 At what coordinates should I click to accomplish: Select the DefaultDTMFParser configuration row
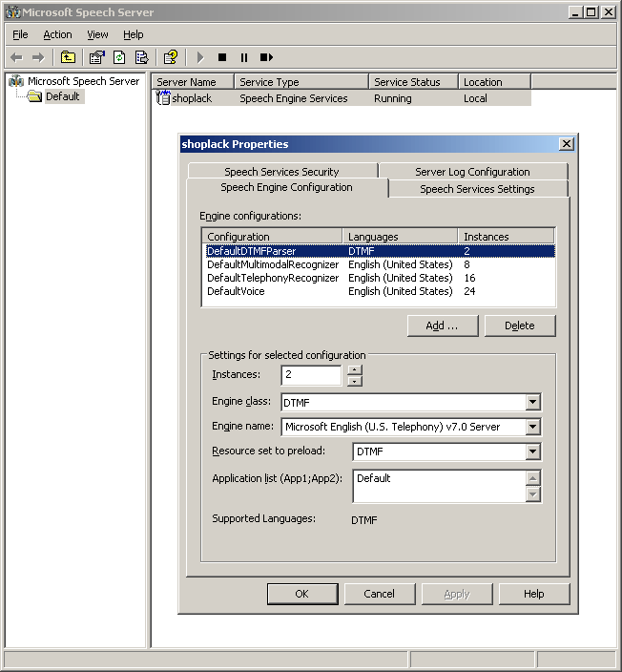point(380,251)
